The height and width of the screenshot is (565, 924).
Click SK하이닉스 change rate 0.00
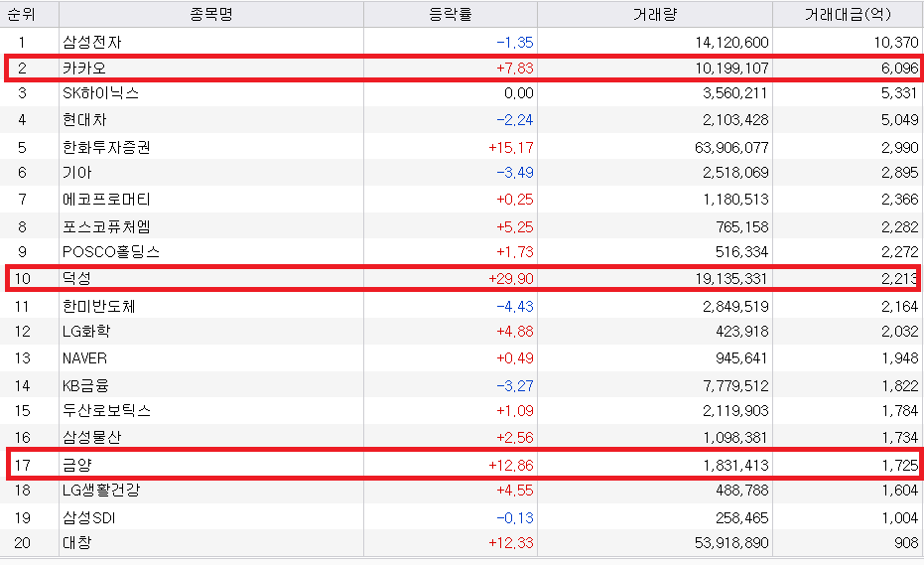(x=518, y=93)
